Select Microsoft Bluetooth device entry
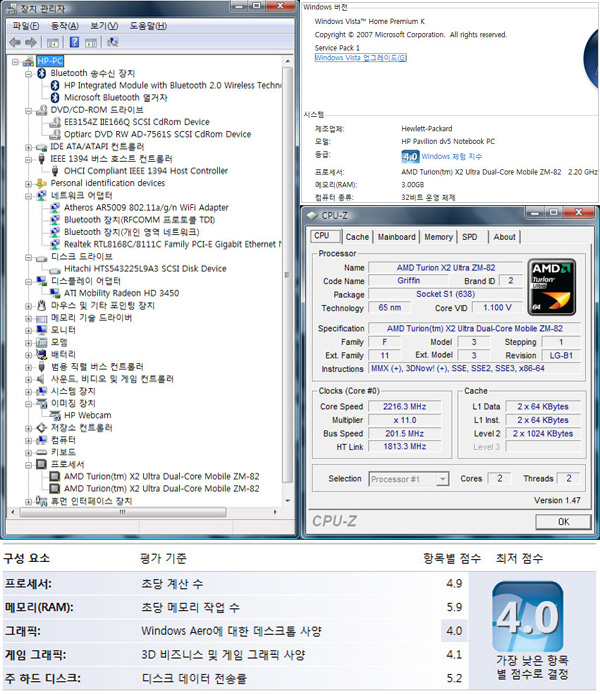The height and width of the screenshot is (694, 600). click(115, 97)
